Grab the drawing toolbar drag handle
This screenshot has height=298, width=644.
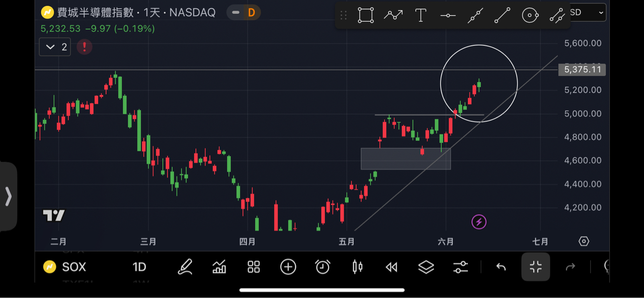[344, 15]
